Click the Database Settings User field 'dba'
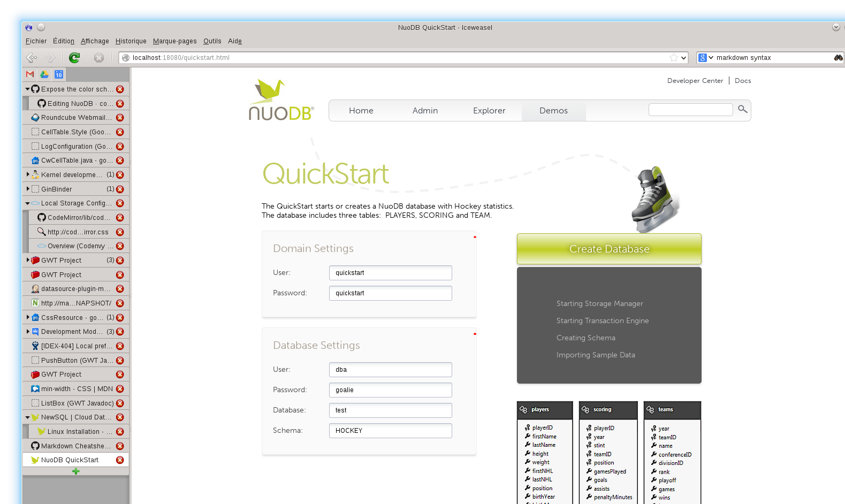The height and width of the screenshot is (504, 845). pyautogui.click(x=391, y=370)
